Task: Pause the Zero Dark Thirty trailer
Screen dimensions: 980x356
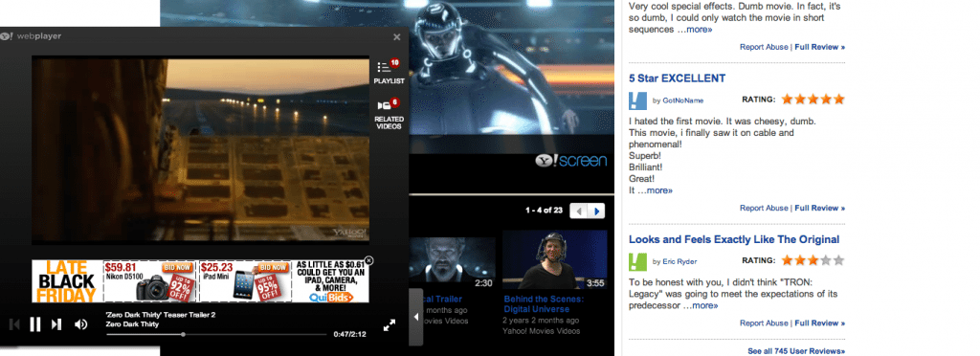Action: [35, 324]
